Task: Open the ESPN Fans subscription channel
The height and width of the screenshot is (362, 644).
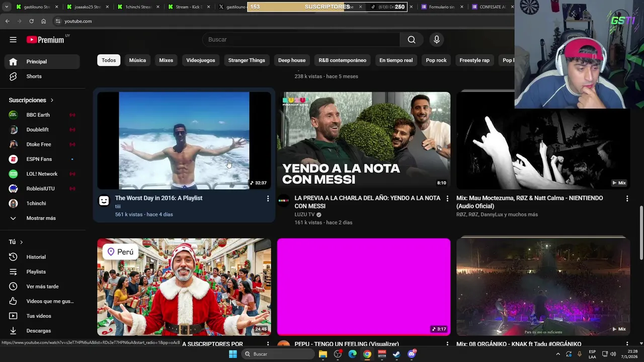Action: point(42,159)
